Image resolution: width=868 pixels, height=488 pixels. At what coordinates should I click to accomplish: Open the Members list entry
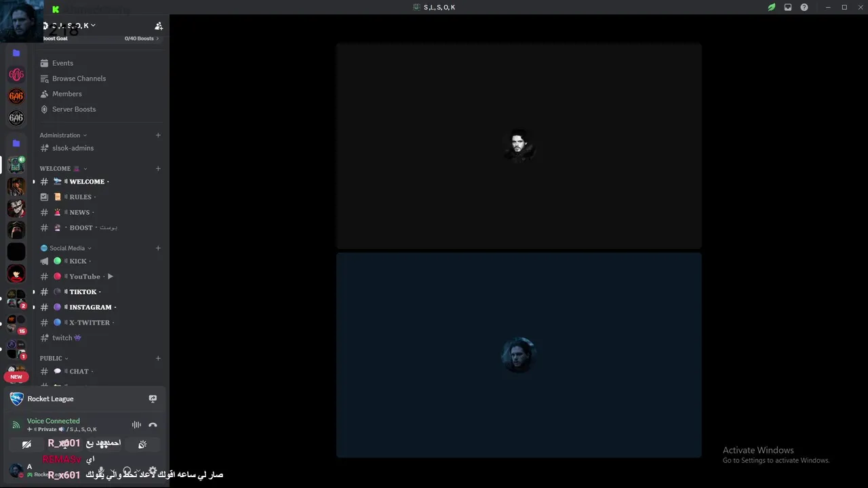pos(100,94)
